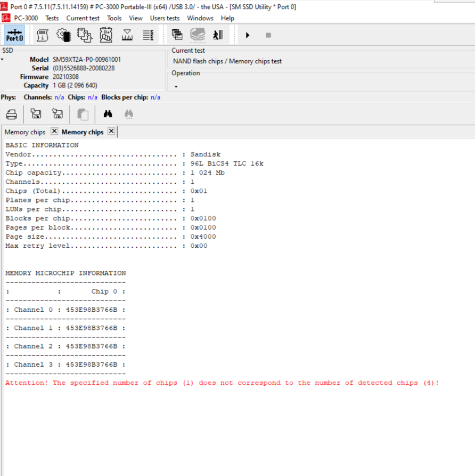
Task: Open the circuit board icon
Action: pyautogui.click(x=106, y=35)
